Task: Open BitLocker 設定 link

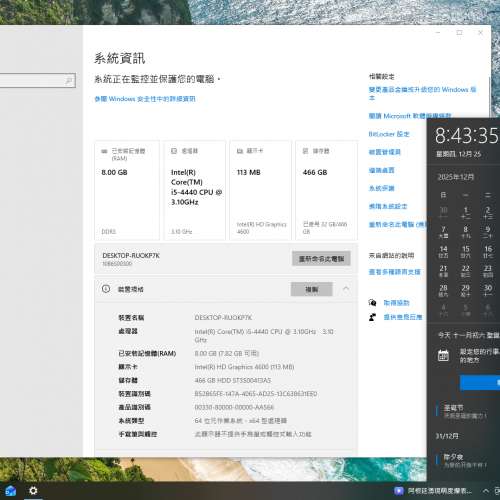Action: click(x=389, y=134)
